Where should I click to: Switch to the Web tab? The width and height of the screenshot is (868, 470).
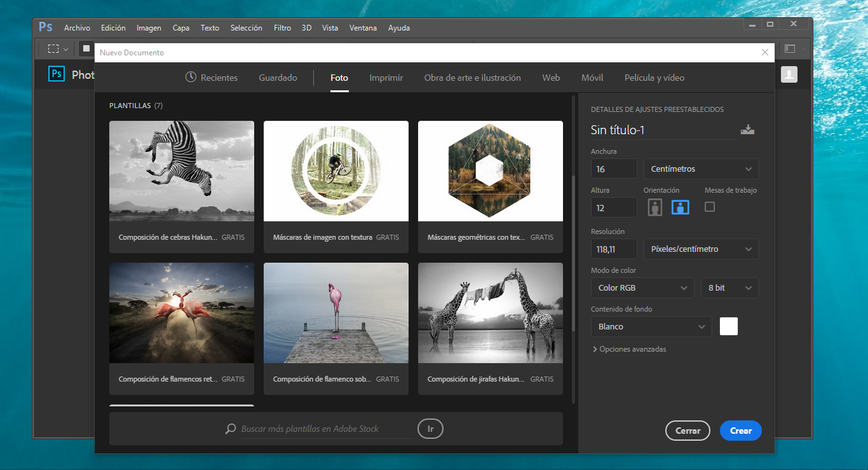click(551, 78)
